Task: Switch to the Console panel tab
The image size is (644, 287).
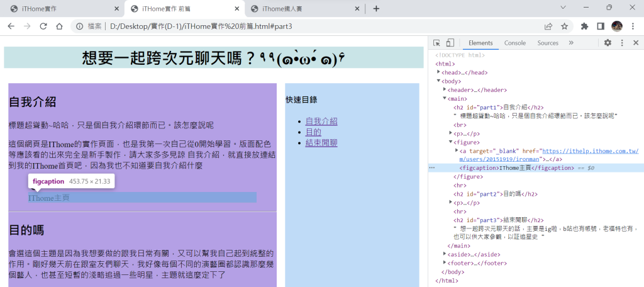Action: (x=515, y=43)
